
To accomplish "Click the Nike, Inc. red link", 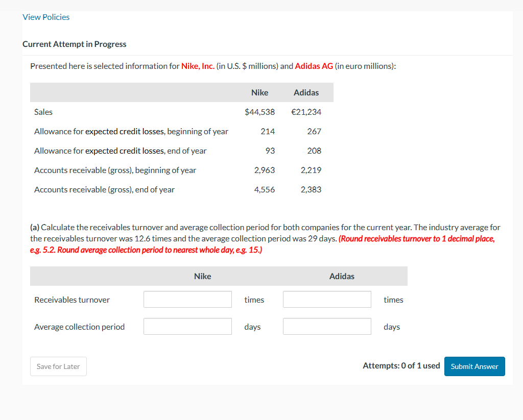I will click(x=198, y=66).
